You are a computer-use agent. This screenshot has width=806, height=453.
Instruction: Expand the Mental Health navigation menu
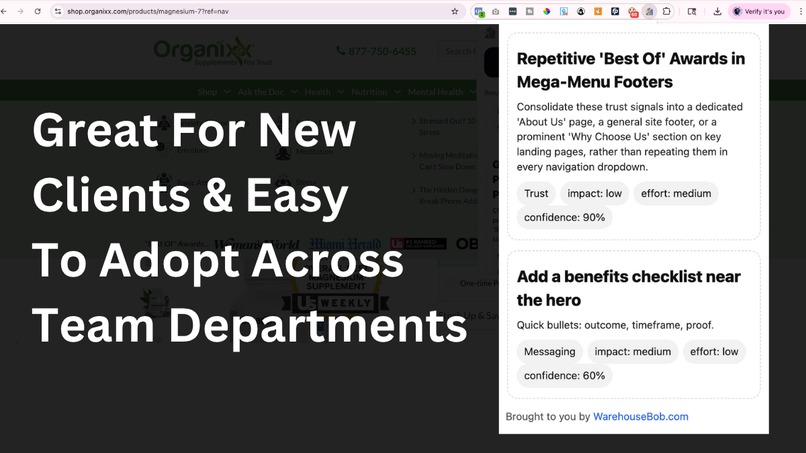[x=442, y=92]
